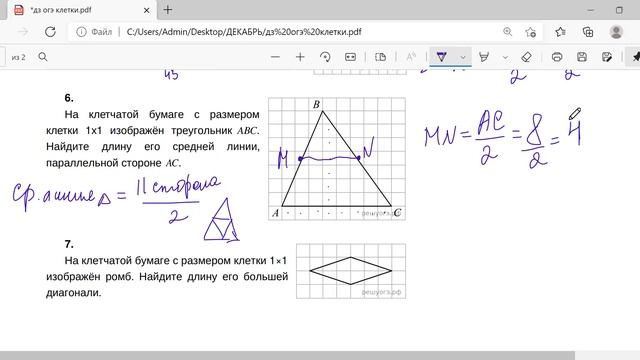The width and height of the screenshot is (640, 360).
Task: Click the triangle ABC grid figure
Action: [337, 159]
